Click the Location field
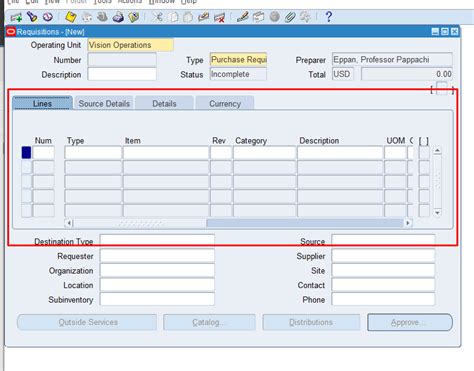The width and height of the screenshot is (474, 371). [157, 285]
